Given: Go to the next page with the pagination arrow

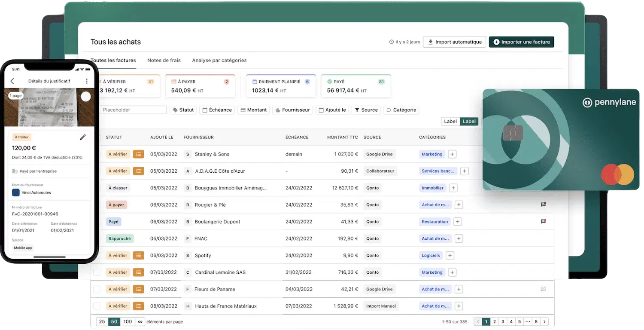Looking at the screenshot, I should point(544,321).
